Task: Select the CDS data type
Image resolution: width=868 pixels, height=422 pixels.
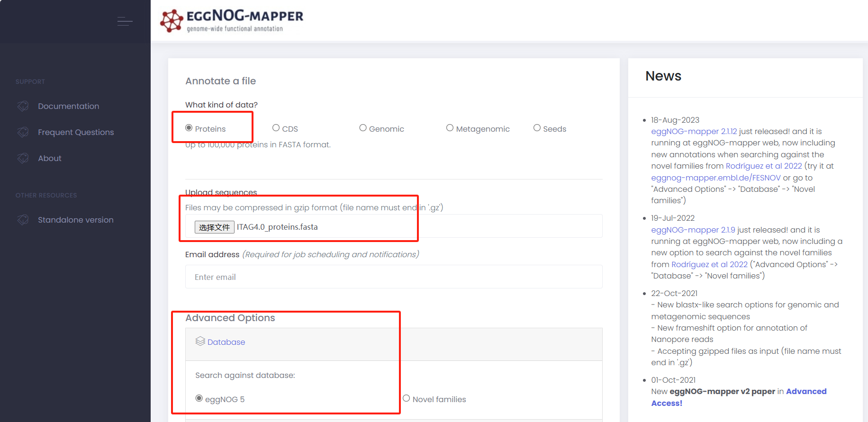Action: click(x=276, y=128)
